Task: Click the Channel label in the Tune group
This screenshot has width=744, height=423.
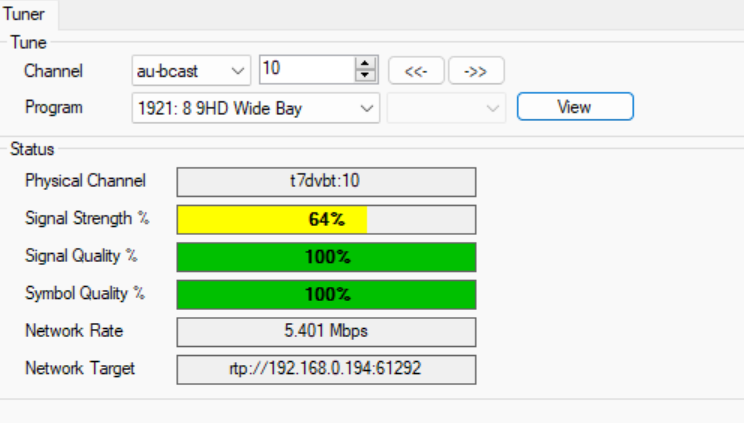Action: 54,71
